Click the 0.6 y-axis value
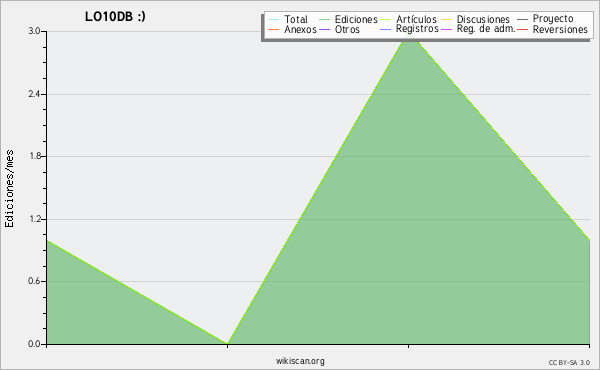 pyautogui.click(x=34, y=281)
